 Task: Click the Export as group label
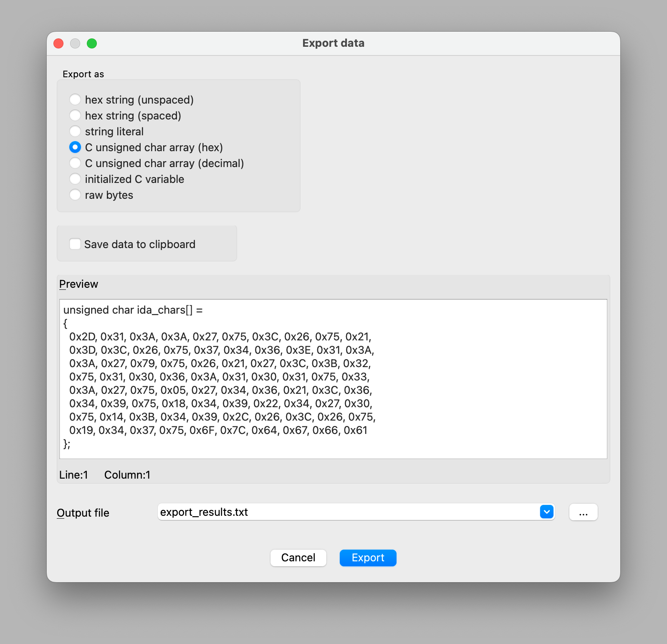[83, 74]
